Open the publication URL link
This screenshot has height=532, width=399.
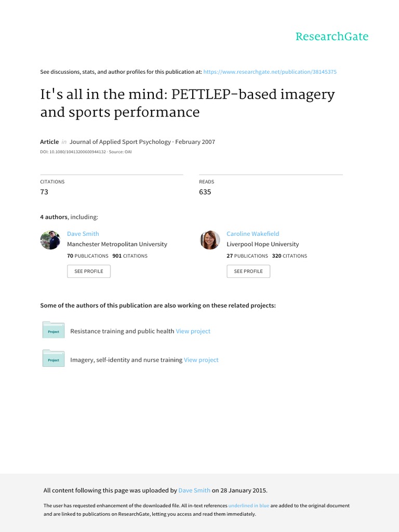tap(270, 72)
